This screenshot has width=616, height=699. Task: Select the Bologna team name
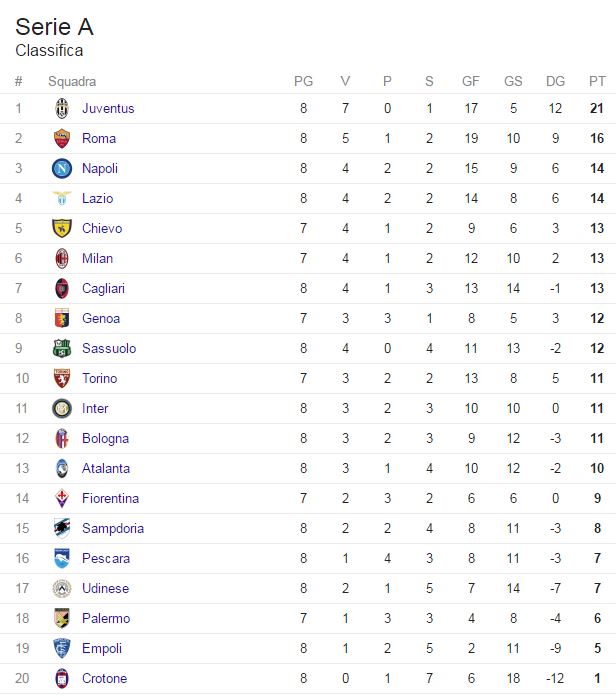click(x=105, y=438)
